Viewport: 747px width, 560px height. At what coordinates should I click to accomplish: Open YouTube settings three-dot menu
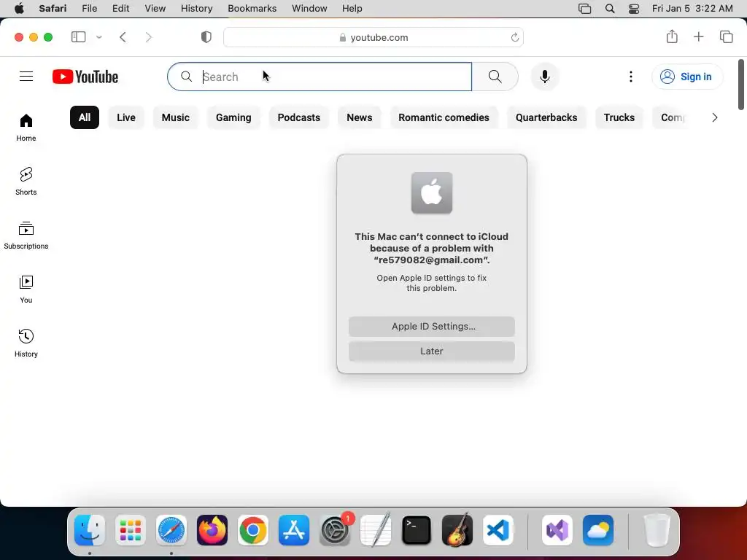point(631,76)
